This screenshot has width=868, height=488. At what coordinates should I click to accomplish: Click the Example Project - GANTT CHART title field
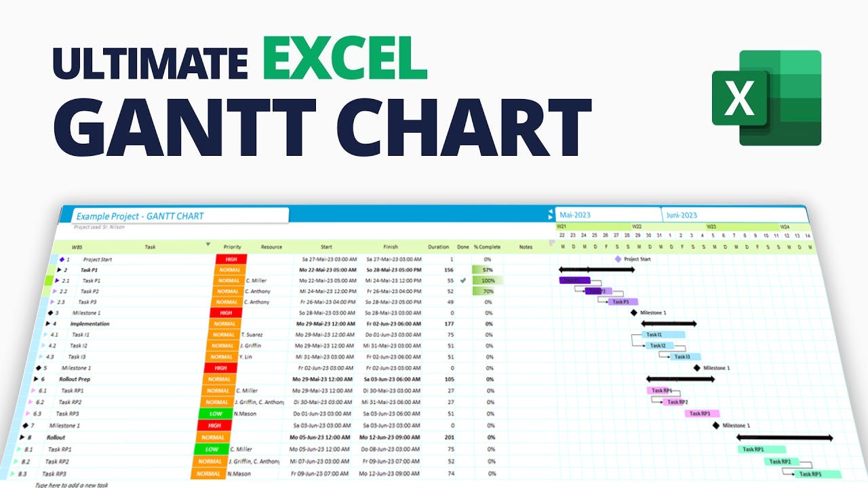click(180, 216)
